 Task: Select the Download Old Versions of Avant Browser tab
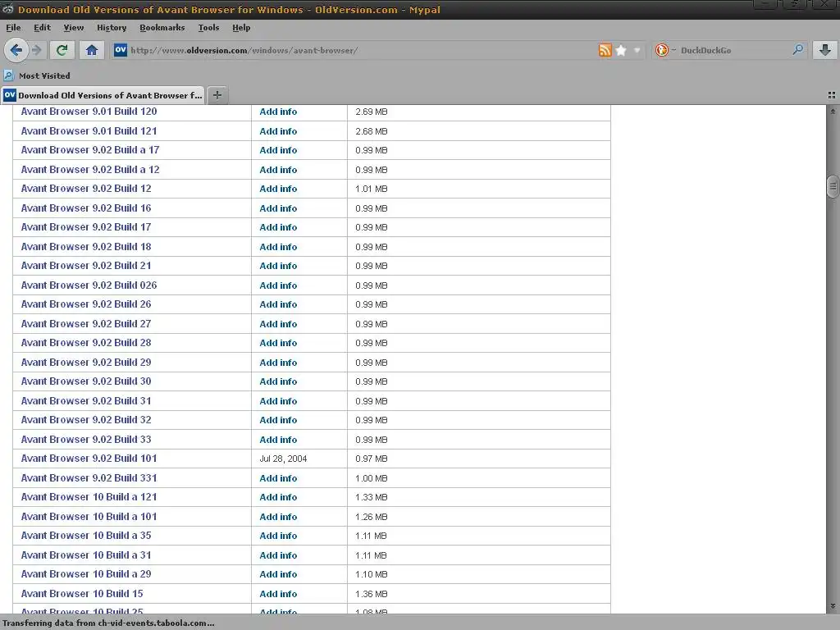coord(103,95)
